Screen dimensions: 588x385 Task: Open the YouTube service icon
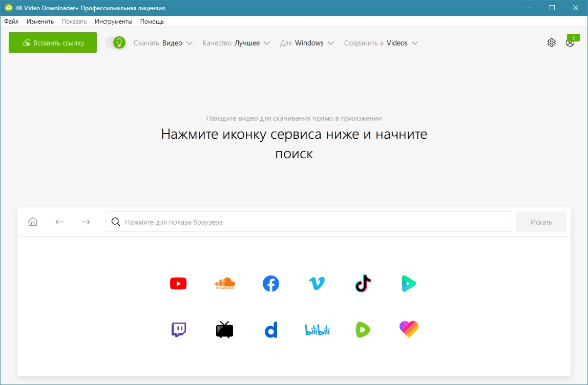coord(178,284)
